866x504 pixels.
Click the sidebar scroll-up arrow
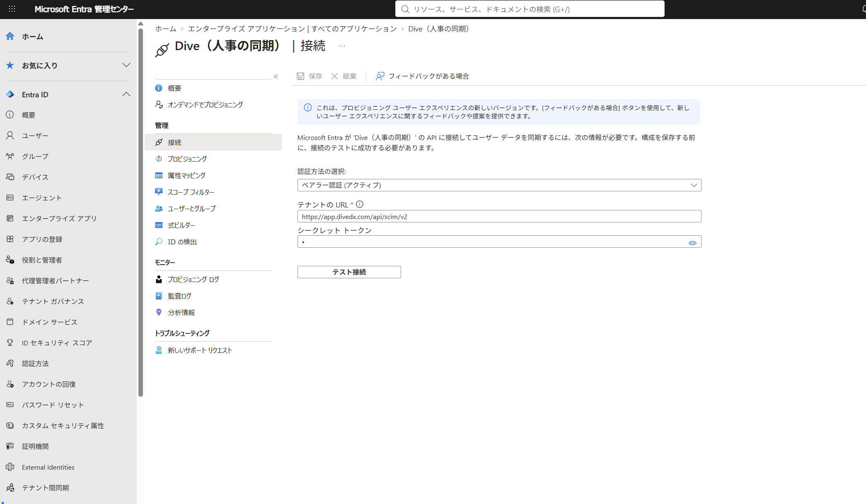pos(140,24)
